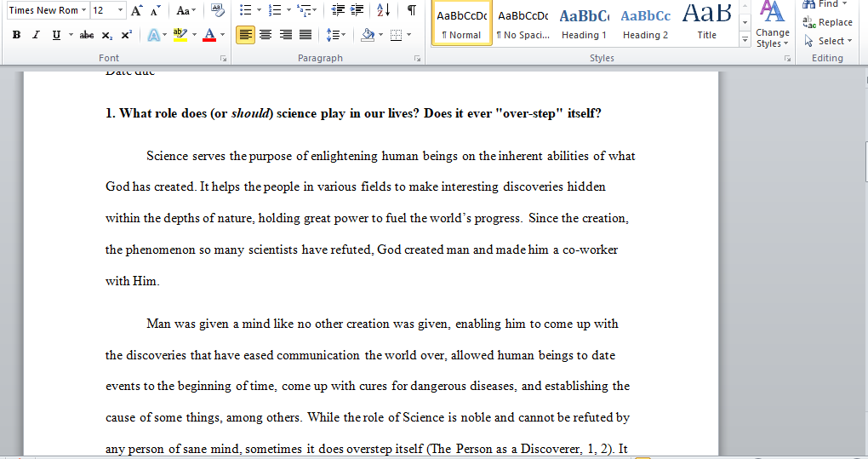Viewport: 868px width, 459px height.
Task: Click the Change Case Aa icon
Action: click(x=186, y=10)
